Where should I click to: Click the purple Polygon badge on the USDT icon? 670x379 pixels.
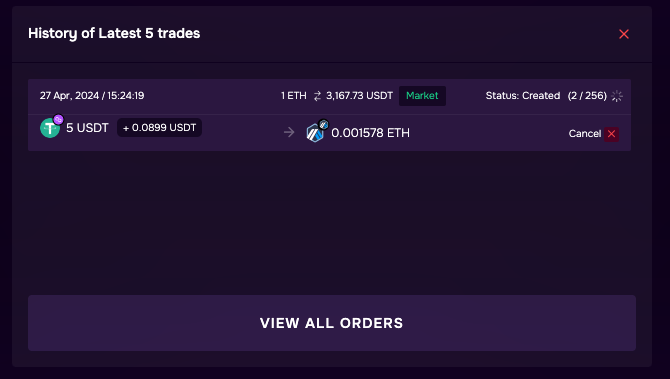click(59, 120)
